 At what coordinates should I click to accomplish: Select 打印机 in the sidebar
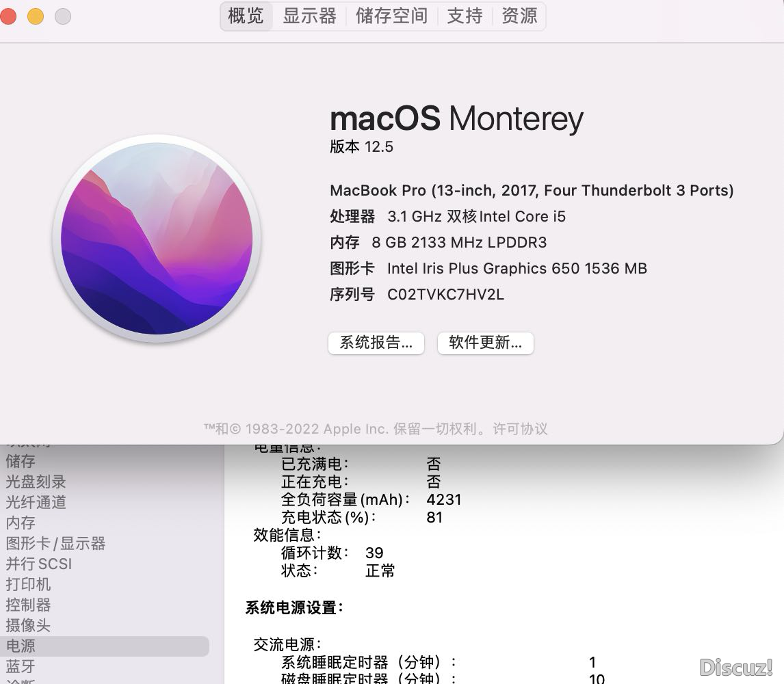coord(28,584)
